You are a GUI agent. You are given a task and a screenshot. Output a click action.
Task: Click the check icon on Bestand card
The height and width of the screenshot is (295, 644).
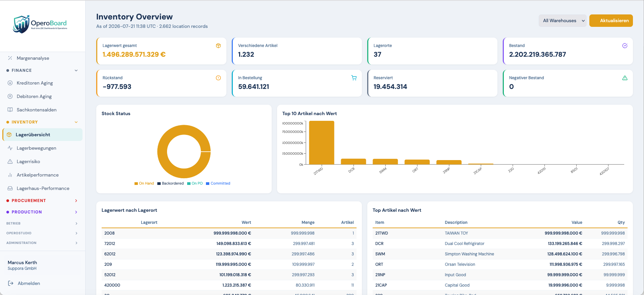click(625, 46)
